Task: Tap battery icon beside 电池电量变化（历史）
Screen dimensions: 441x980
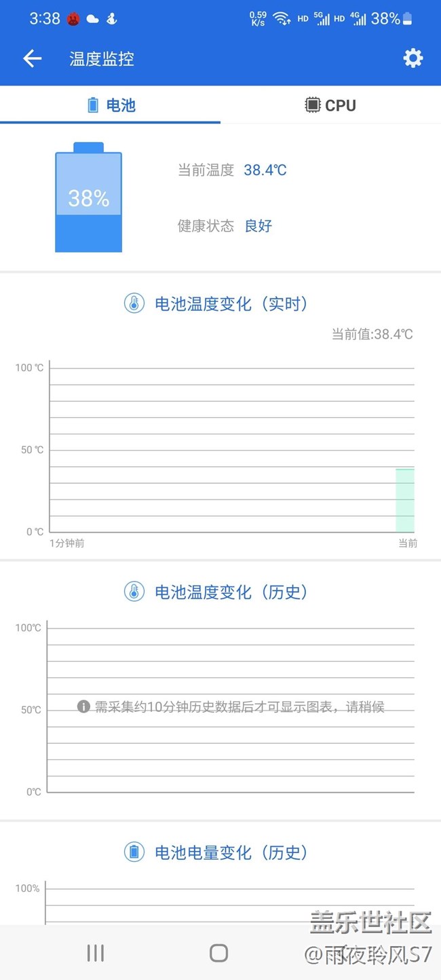Action: point(134,852)
